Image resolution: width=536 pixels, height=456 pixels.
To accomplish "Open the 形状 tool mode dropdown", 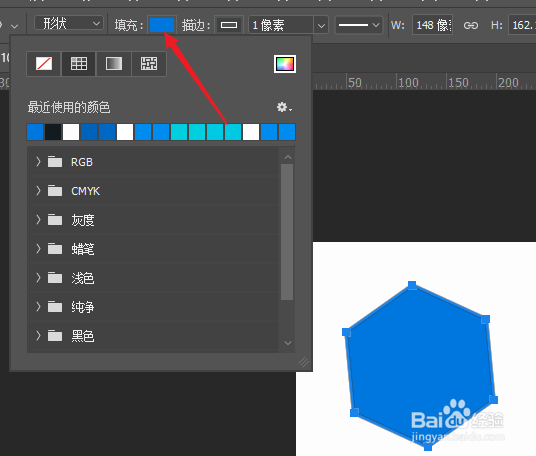I will (69, 24).
